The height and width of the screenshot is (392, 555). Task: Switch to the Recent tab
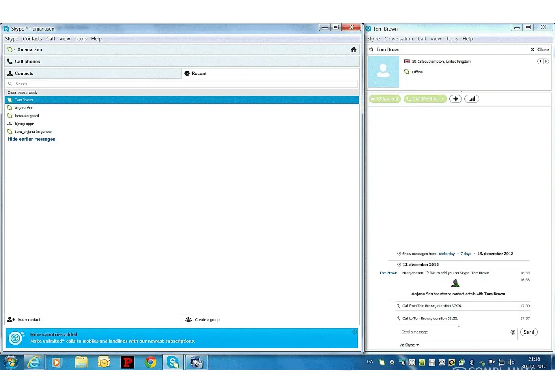[x=271, y=73]
